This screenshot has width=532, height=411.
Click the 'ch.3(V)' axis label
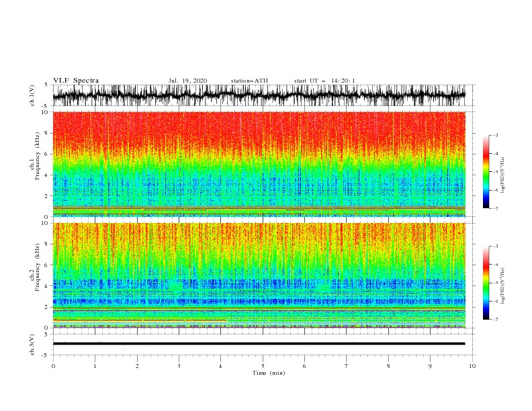pos(32,345)
